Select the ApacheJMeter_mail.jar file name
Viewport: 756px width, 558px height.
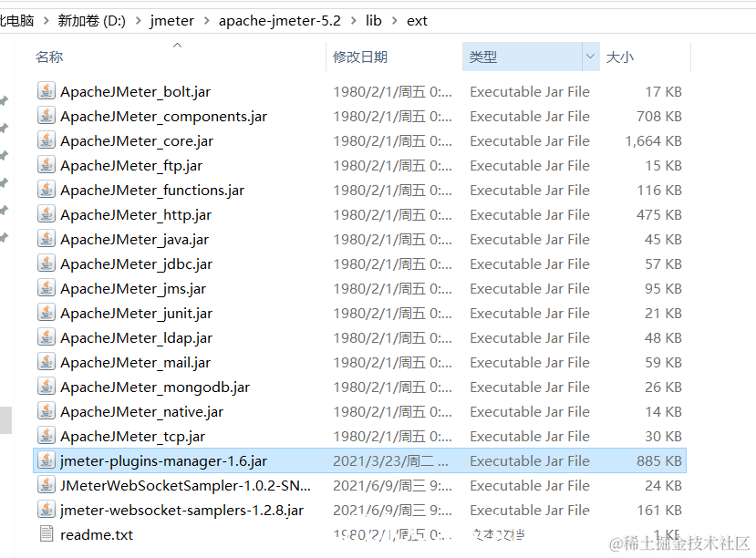(136, 362)
